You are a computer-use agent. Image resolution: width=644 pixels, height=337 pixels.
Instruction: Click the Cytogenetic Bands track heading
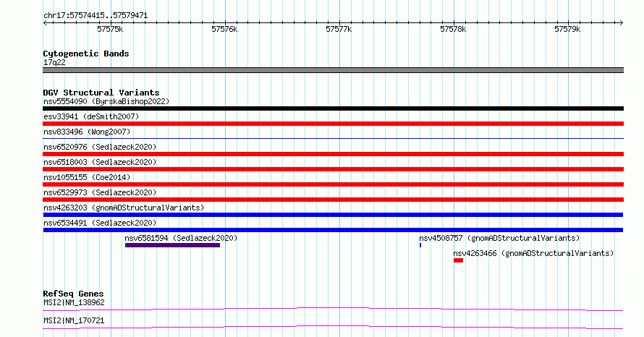(86, 54)
